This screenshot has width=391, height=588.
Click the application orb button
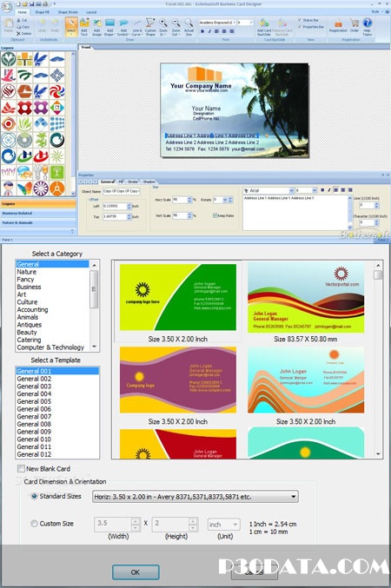pyautogui.click(x=7, y=7)
